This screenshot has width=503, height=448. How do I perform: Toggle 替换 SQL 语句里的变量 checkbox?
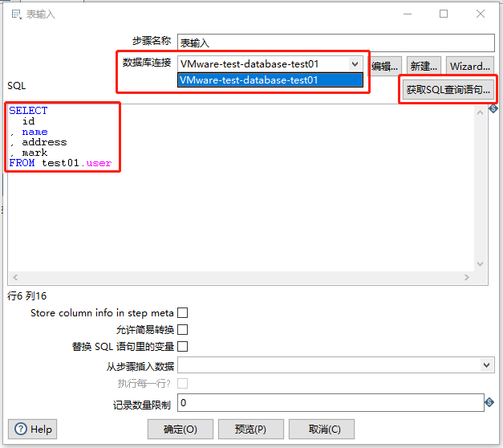182,347
